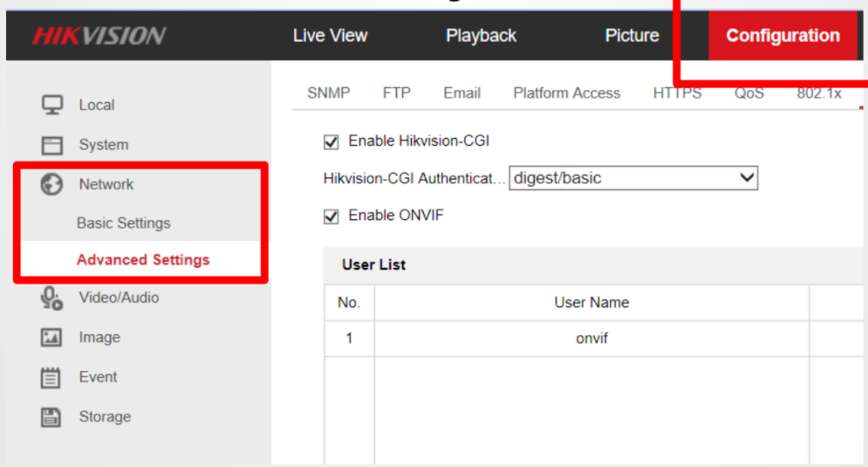This screenshot has width=868, height=467.
Task: Collapse the Network sidebar section
Action: (106, 184)
